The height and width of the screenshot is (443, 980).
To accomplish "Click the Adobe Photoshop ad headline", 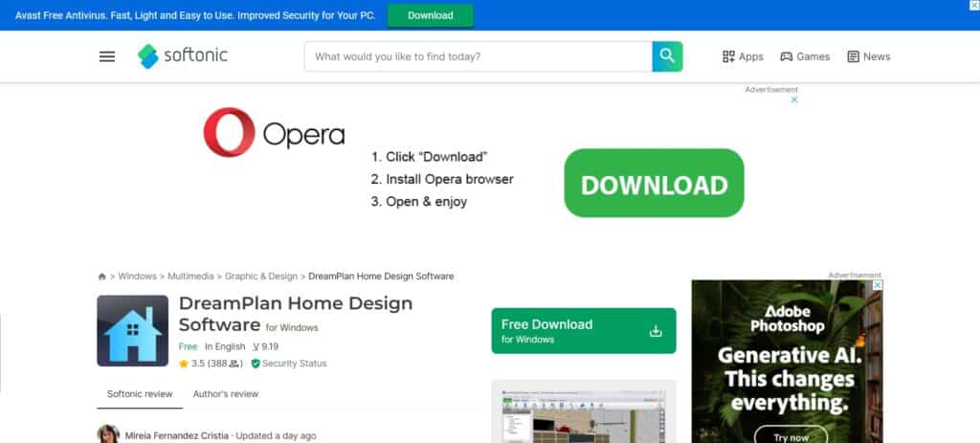I will point(790,379).
